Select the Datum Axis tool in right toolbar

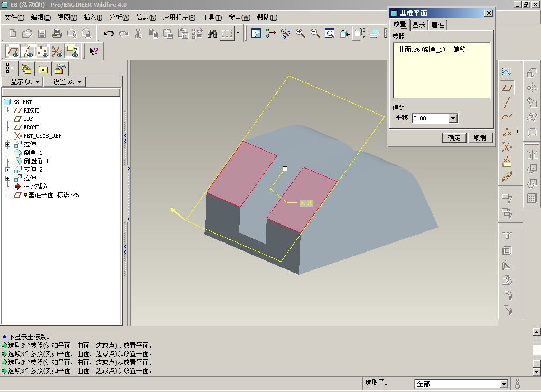(507, 102)
